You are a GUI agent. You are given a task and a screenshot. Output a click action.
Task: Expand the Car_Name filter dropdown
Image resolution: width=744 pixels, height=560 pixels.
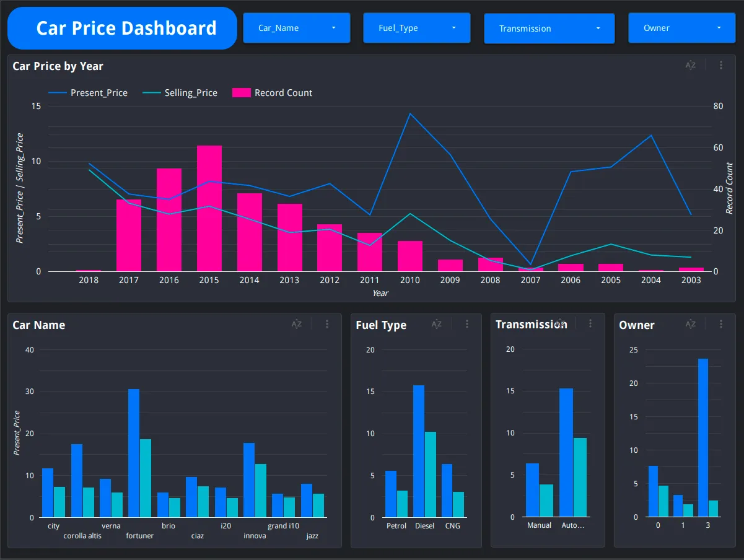coord(297,28)
